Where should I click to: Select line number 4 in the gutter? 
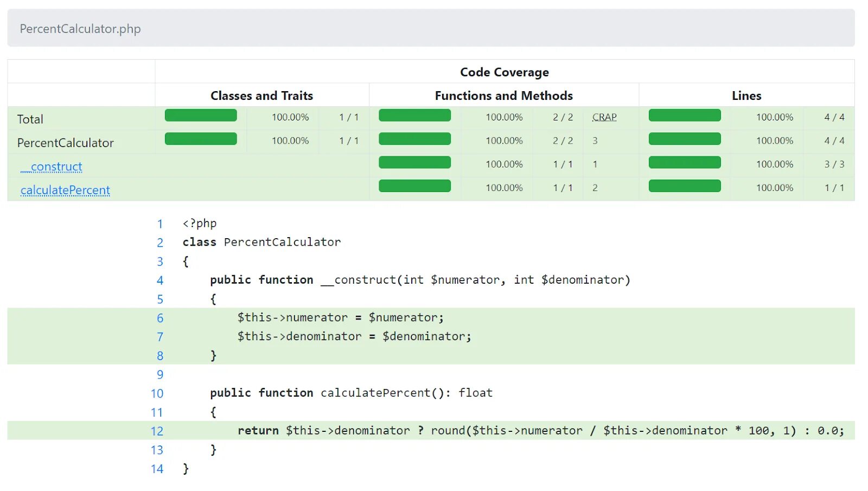coord(160,280)
